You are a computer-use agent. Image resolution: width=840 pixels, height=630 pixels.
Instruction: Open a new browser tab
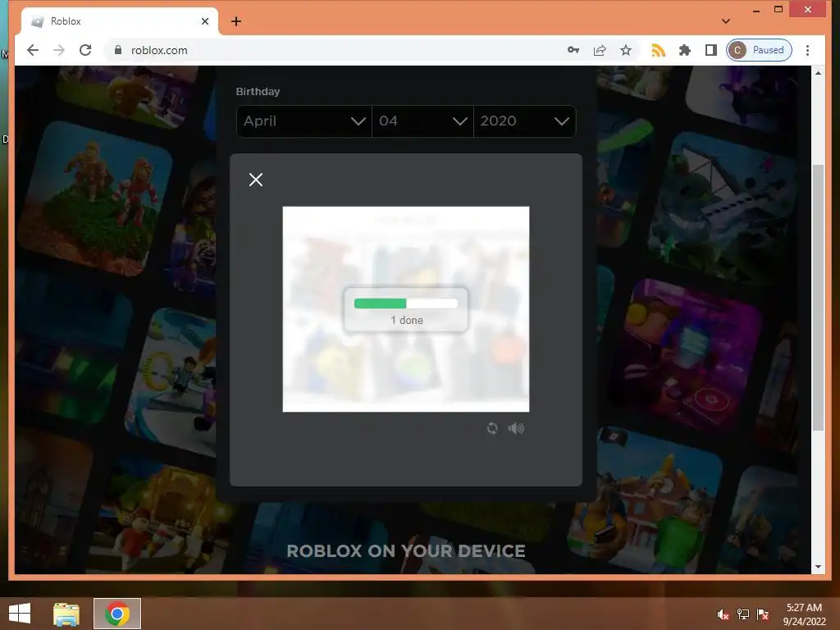(236, 21)
